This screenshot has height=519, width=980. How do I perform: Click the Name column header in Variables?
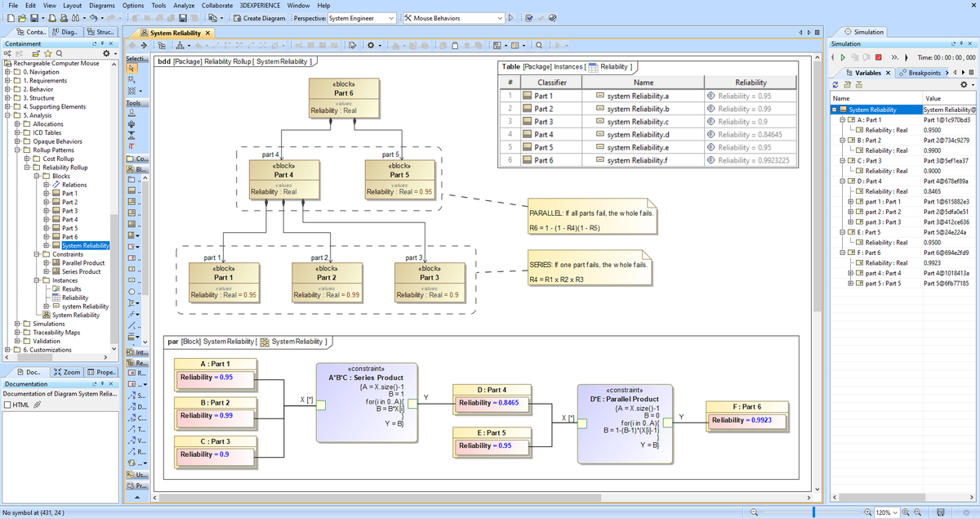tap(875, 98)
